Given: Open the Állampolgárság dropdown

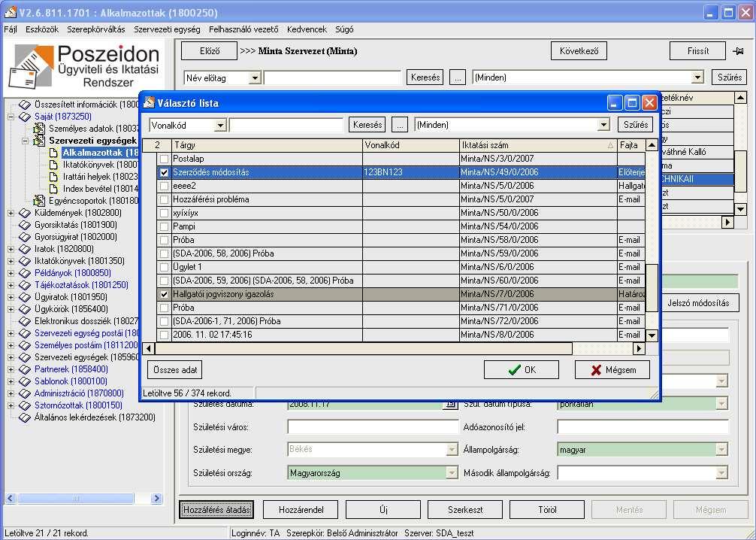Looking at the screenshot, I should pyautogui.click(x=721, y=450).
